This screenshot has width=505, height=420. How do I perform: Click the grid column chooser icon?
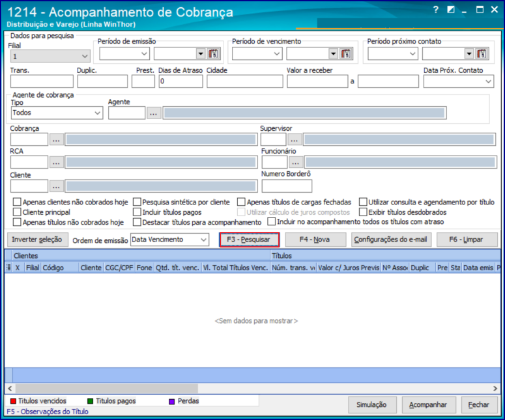tap(8, 268)
